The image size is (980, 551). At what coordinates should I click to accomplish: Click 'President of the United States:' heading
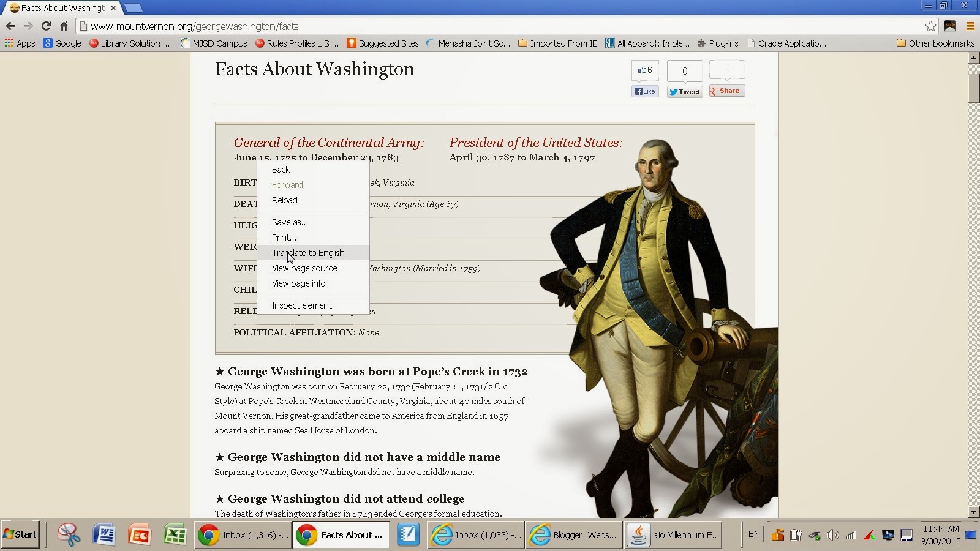[x=535, y=143]
